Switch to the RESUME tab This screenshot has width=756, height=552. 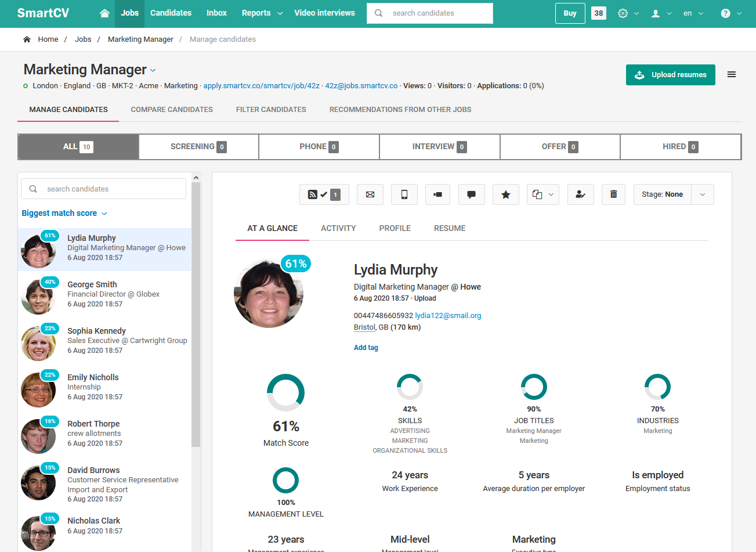click(450, 228)
